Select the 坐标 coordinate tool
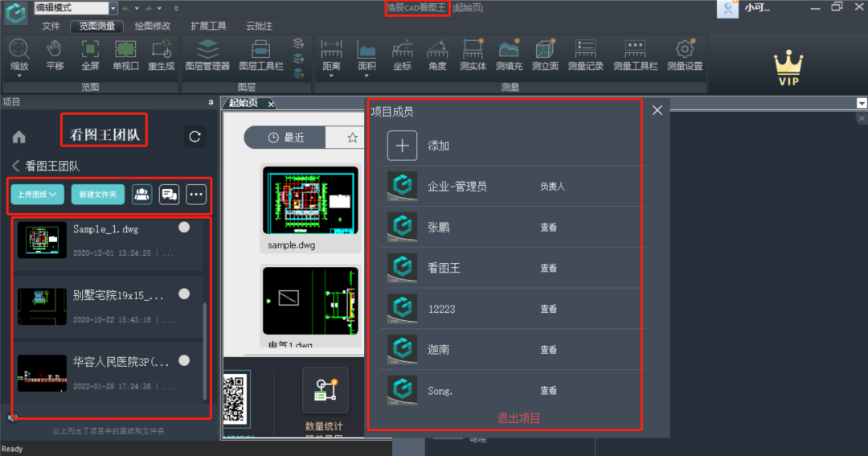This screenshot has height=456, width=868. click(x=402, y=54)
